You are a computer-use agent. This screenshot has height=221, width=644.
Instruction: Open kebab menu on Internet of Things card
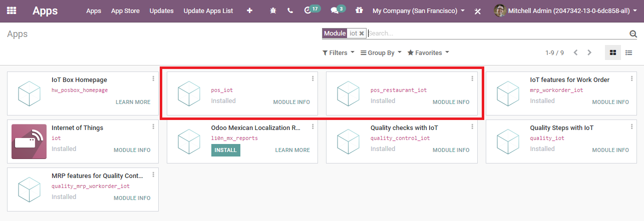(x=153, y=126)
